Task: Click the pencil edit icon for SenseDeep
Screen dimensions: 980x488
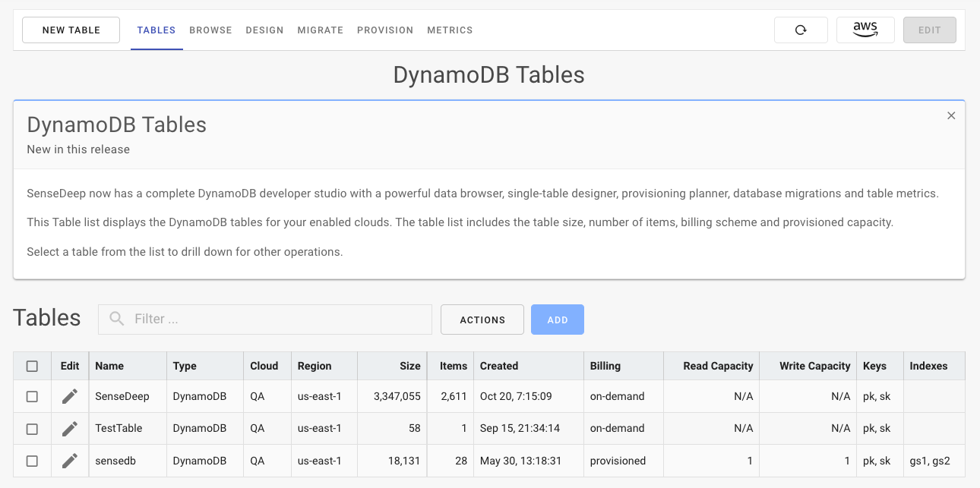Action: click(x=70, y=396)
